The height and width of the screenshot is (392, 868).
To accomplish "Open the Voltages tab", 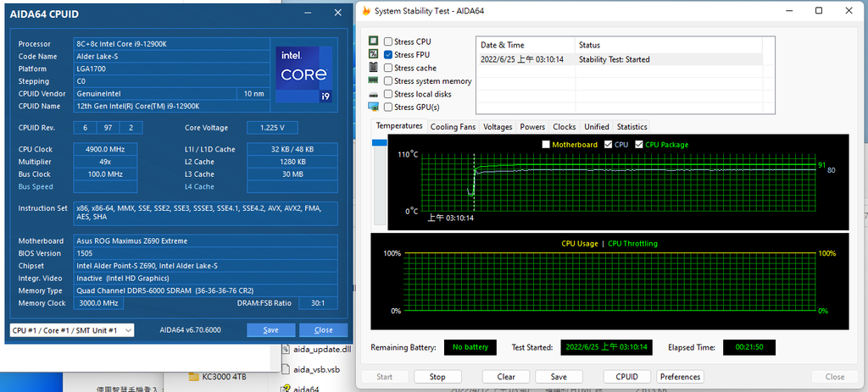I will pyautogui.click(x=498, y=127).
